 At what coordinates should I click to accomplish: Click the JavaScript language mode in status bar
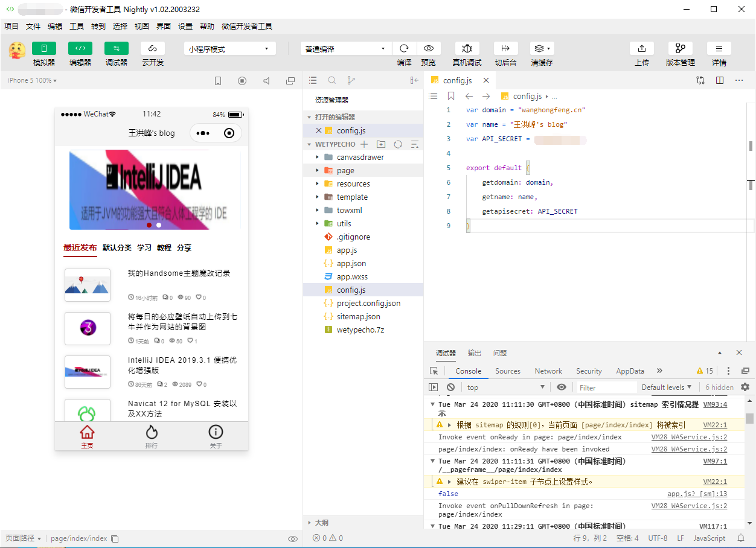pyautogui.click(x=709, y=538)
